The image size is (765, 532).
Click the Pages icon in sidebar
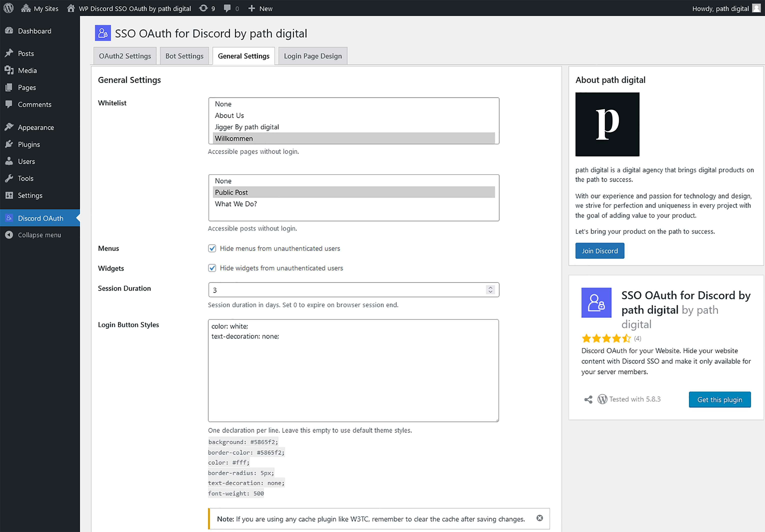click(x=9, y=87)
